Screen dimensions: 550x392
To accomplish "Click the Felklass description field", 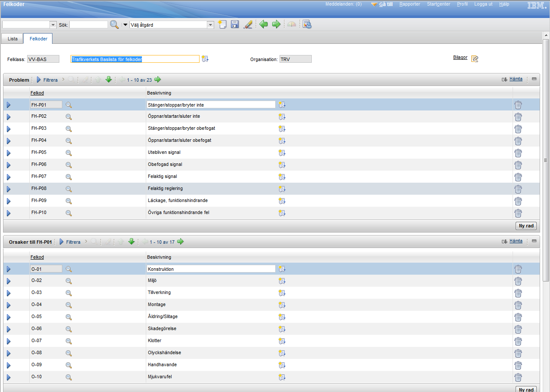I will 135,59.
